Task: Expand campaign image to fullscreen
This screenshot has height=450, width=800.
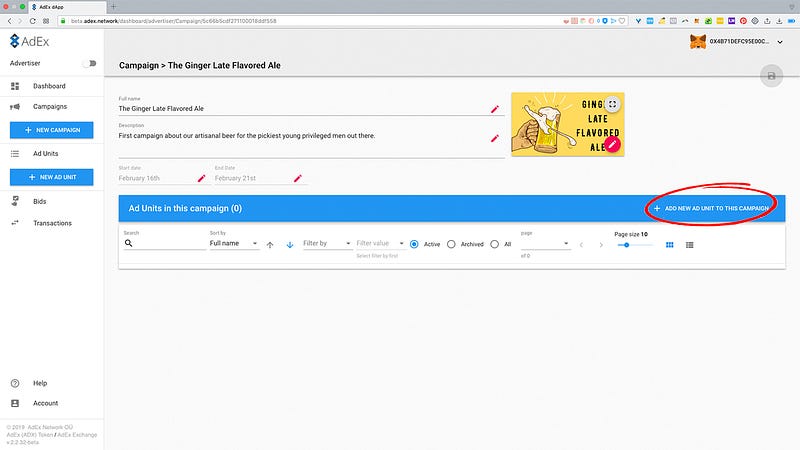Action: click(612, 104)
